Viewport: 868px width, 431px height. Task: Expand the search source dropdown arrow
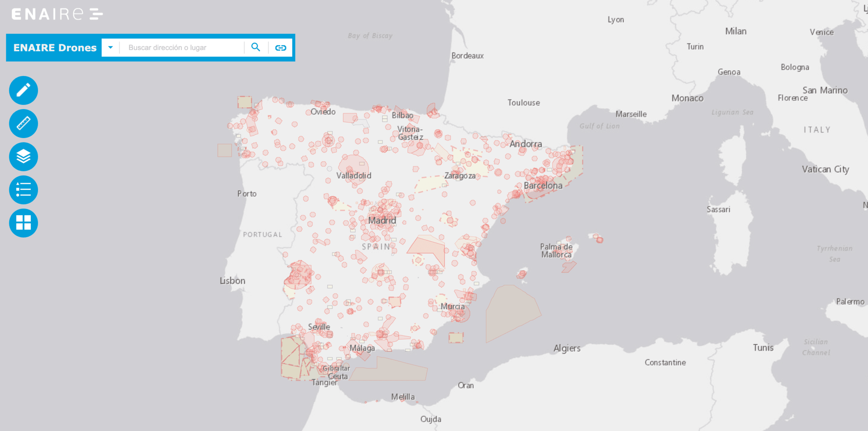[x=110, y=48]
